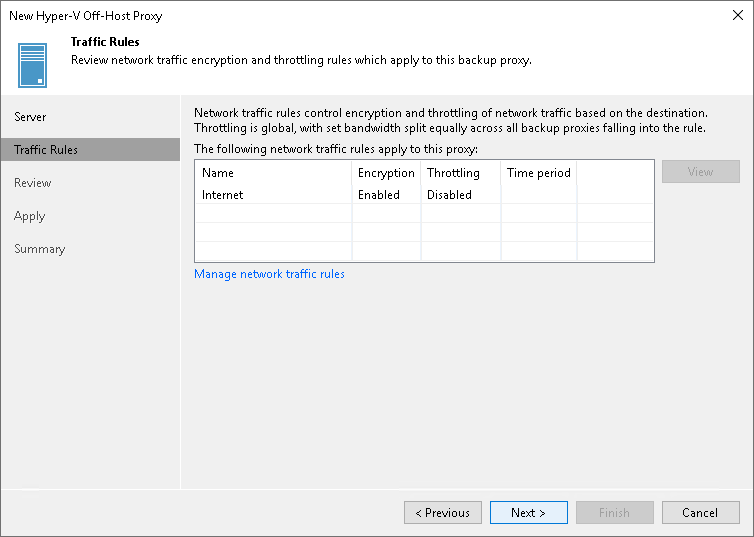
Task: Proceed with the Next button
Action: (528, 512)
